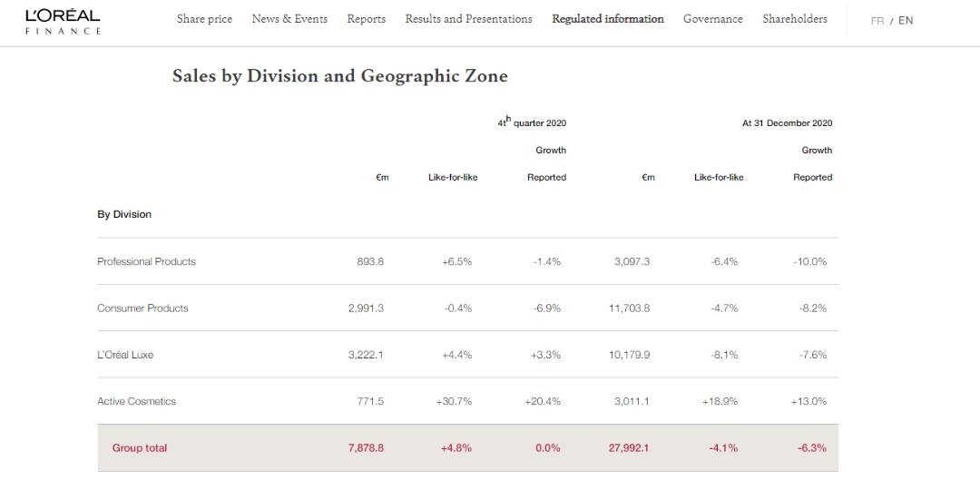Open the Shareholders menu

click(794, 19)
